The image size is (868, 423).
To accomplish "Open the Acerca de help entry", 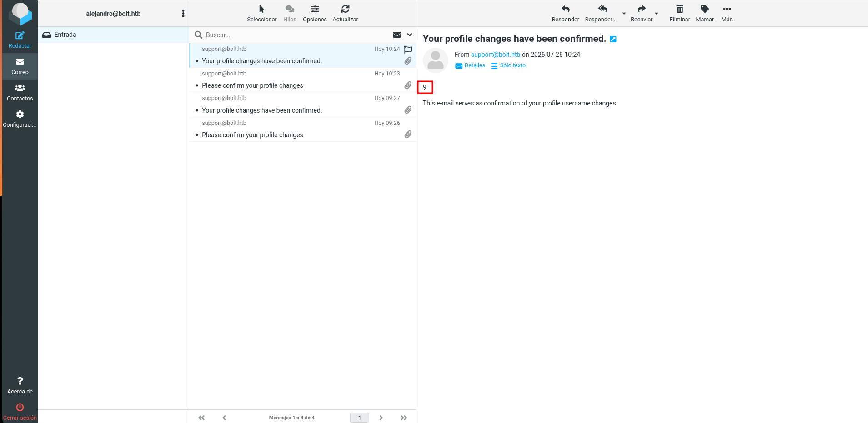I will 20,385.
